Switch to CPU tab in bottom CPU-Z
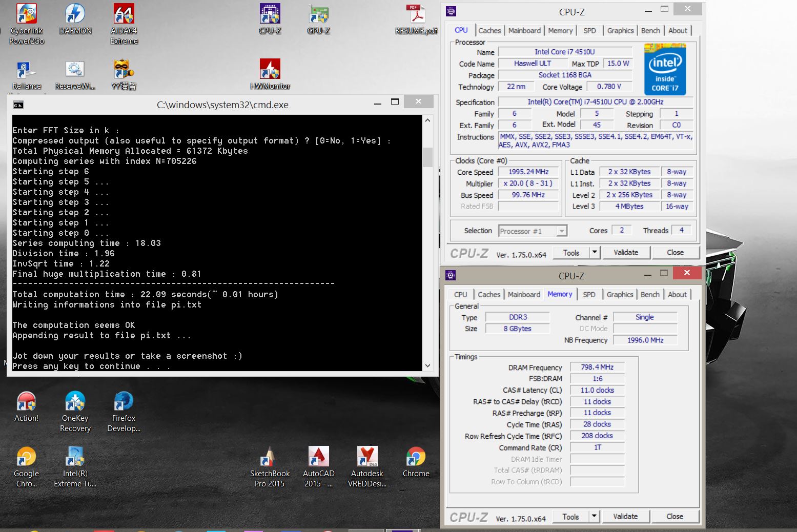The height and width of the screenshot is (532, 797). click(460, 295)
